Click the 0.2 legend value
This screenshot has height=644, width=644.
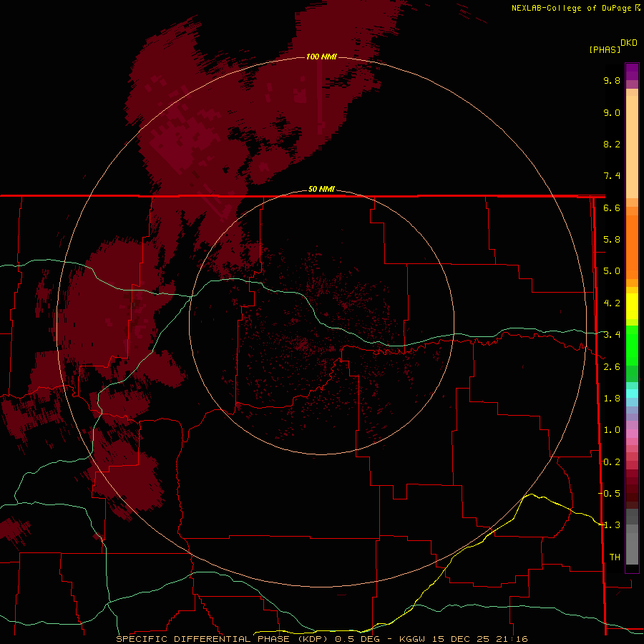click(612, 462)
